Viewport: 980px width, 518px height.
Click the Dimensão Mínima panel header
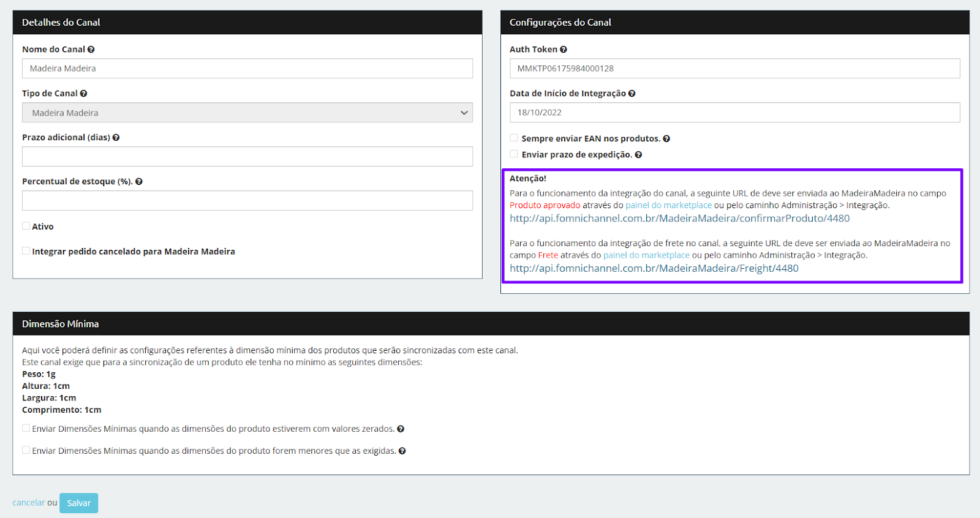(491, 324)
